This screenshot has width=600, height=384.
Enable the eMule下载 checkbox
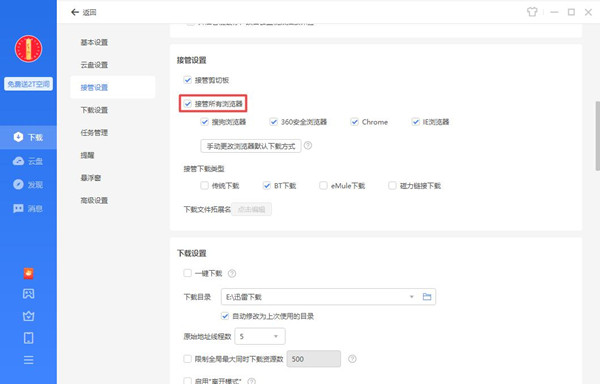click(x=323, y=185)
